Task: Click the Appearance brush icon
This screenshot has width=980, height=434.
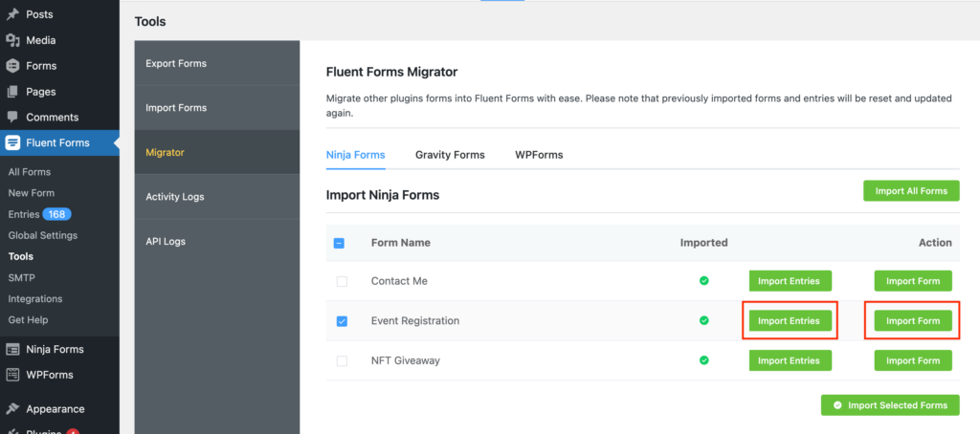Action: coord(12,409)
